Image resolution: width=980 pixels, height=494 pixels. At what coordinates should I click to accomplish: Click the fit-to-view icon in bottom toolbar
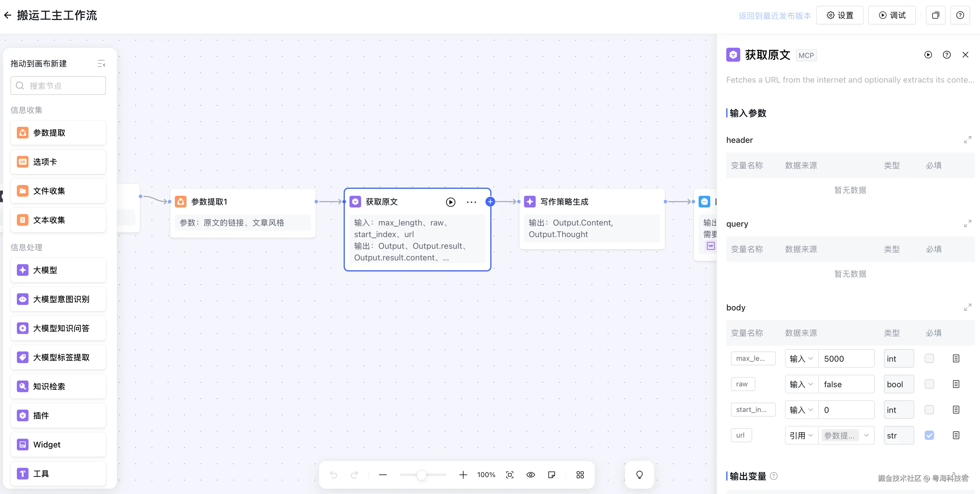point(510,475)
